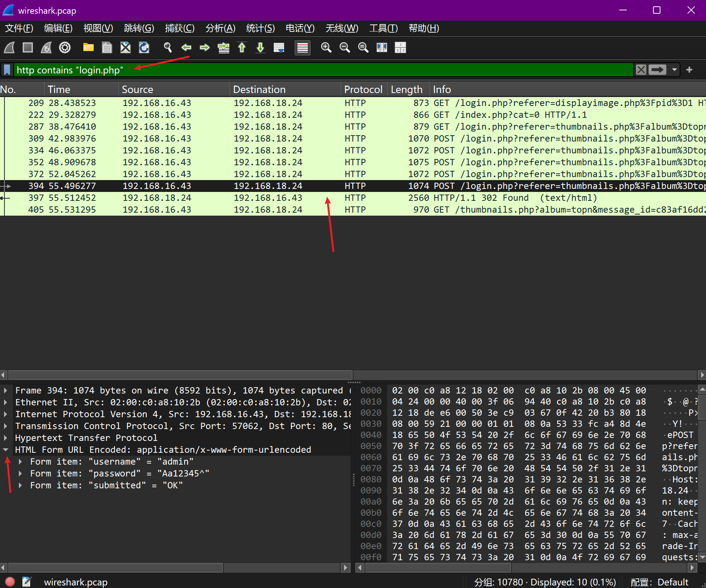Zoom in the main window text
Screen dimensions: 706x588
coord(326,47)
